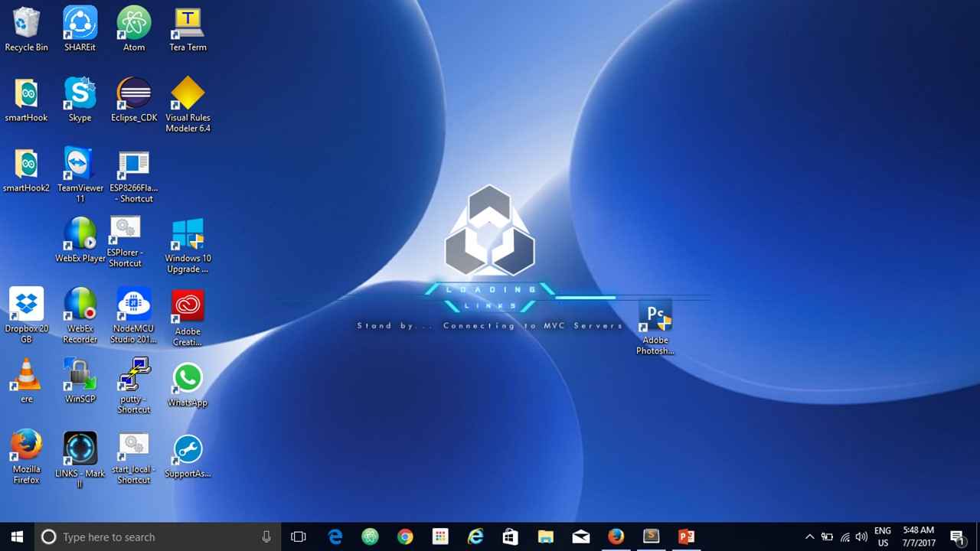980x551 pixels.
Task: Open the colorful grid app on taskbar
Action: (440, 536)
